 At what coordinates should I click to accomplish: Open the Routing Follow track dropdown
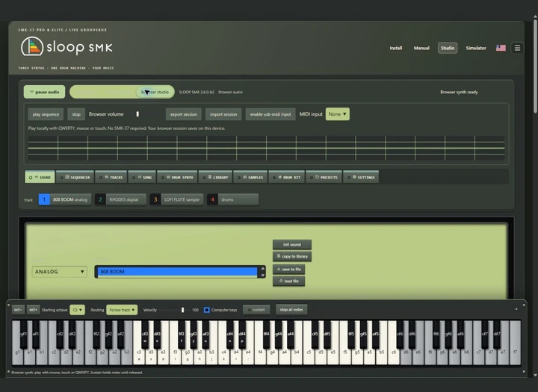[122, 310]
